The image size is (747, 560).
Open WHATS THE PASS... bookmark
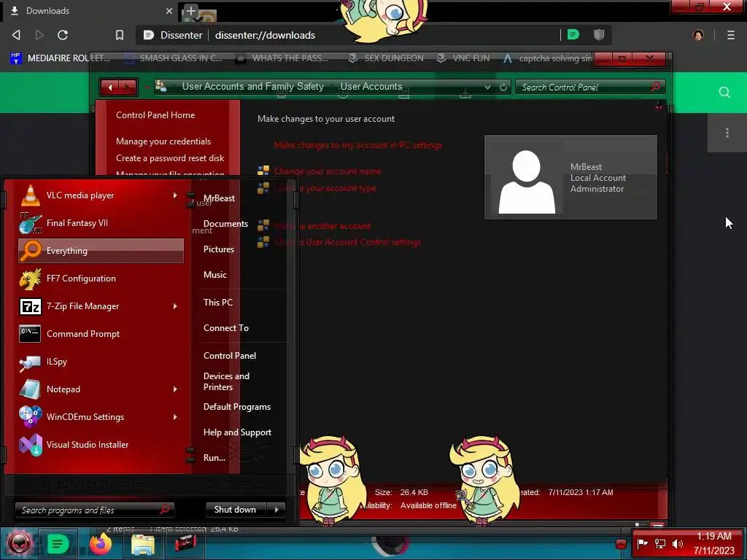(x=282, y=58)
